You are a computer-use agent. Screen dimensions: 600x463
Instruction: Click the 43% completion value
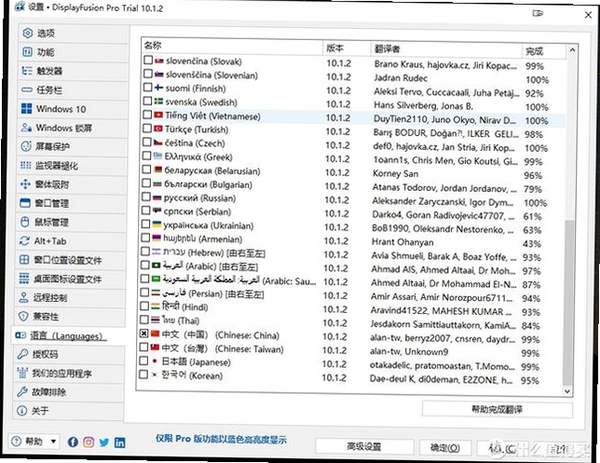[532, 244]
